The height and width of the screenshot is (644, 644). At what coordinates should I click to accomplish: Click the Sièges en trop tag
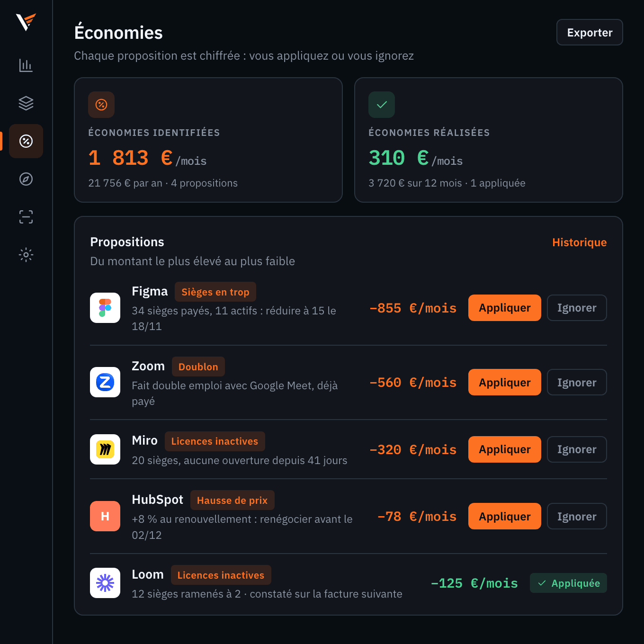215,292
